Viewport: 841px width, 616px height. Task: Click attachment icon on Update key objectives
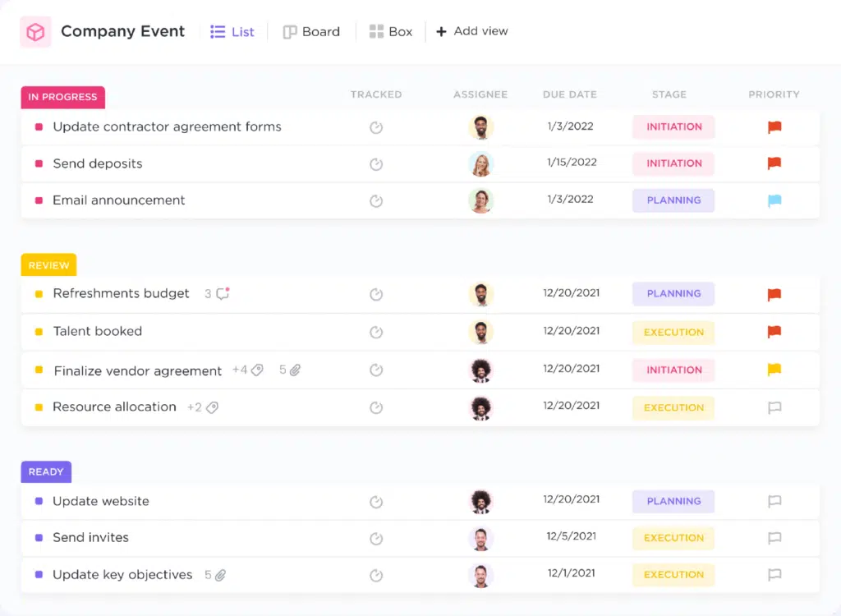[220, 575]
